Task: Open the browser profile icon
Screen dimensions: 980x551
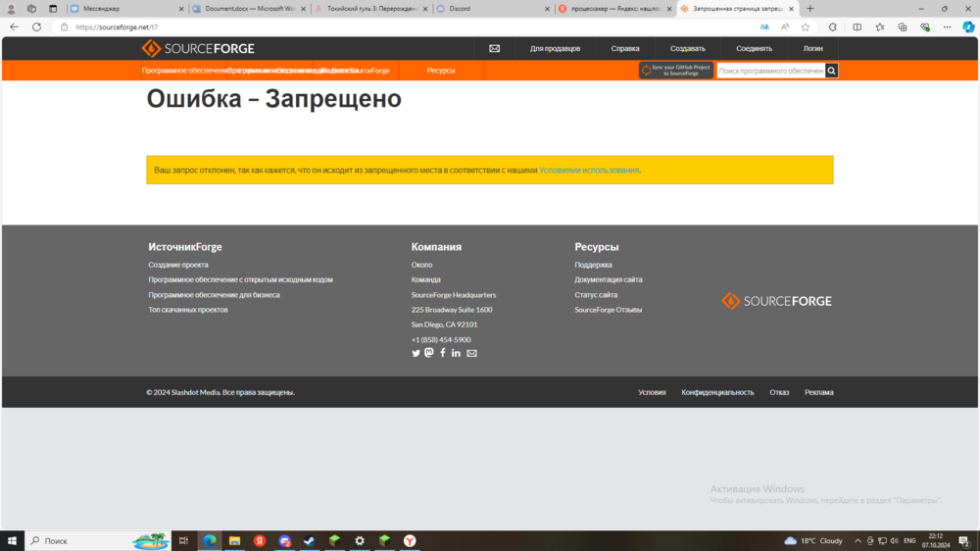Action: point(11,9)
